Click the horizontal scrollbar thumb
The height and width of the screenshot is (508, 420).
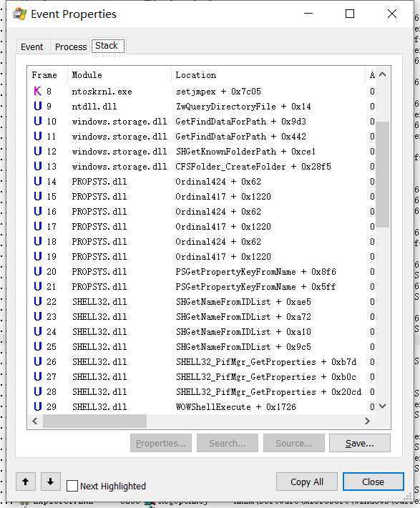pyautogui.click(x=94, y=421)
